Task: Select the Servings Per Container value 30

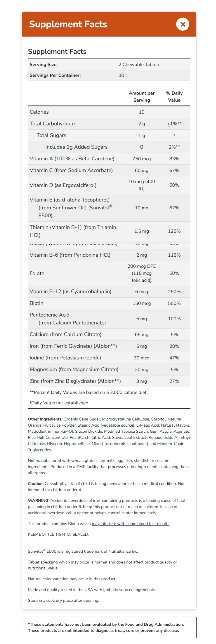Action: (121, 75)
